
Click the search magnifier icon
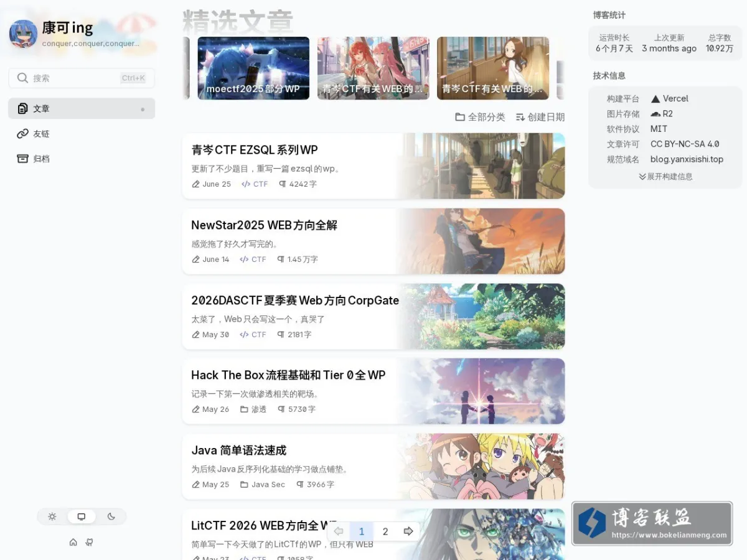pos(22,78)
